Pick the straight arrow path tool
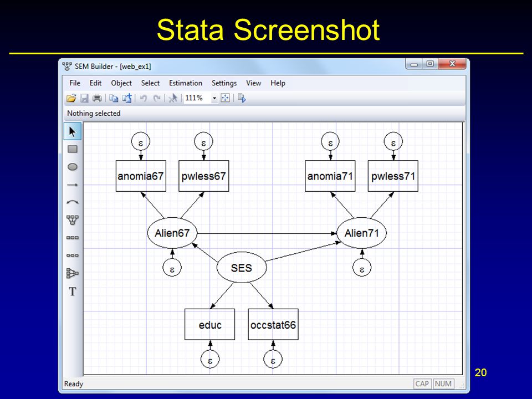The width and height of the screenshot is (532, 399). (72, 185)
